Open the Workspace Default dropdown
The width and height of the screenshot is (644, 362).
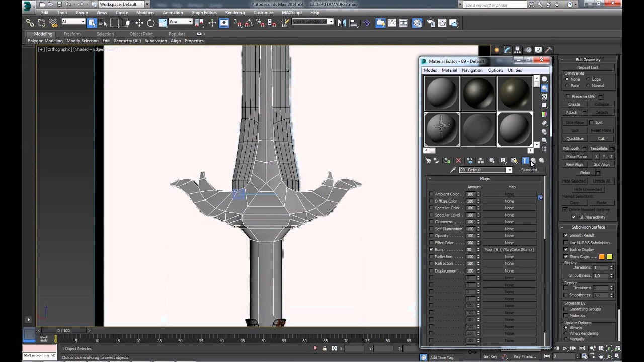click(x=121, y=4)
